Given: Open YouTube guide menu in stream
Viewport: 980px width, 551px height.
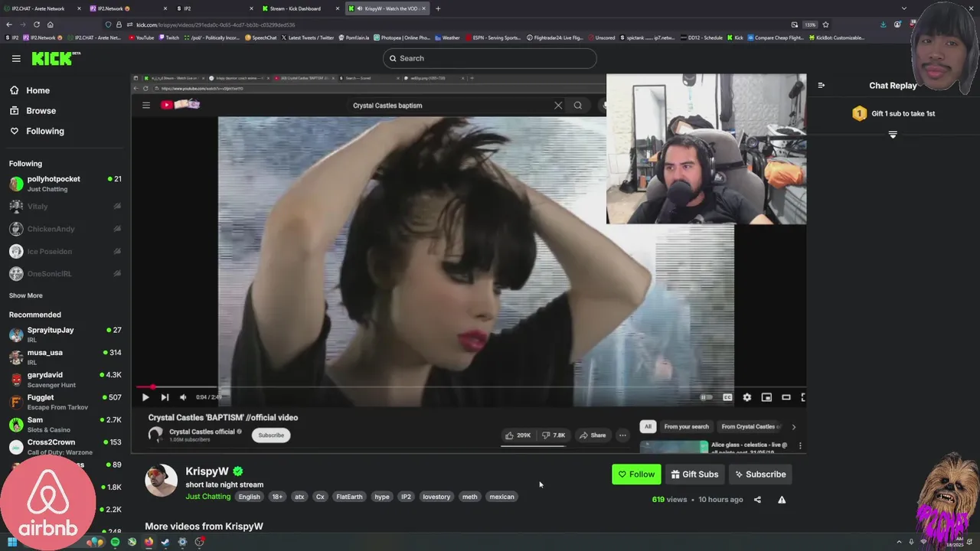Looking at the screenshot, I should (146, 105).
